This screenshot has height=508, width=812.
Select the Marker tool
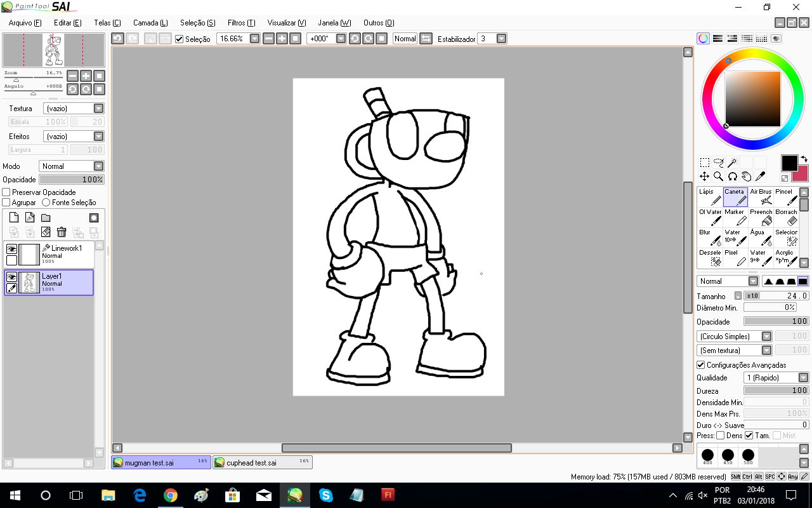tap(735, 217)
